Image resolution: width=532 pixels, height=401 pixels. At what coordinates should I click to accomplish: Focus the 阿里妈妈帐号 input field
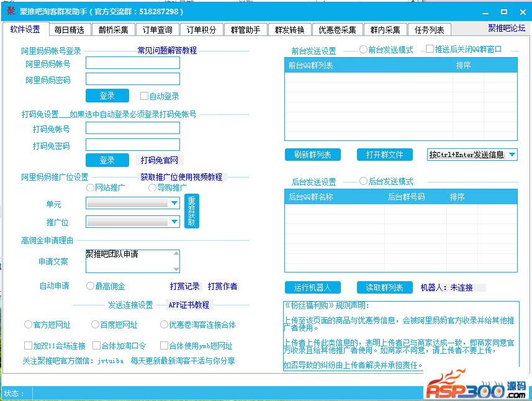pos(133,63)
